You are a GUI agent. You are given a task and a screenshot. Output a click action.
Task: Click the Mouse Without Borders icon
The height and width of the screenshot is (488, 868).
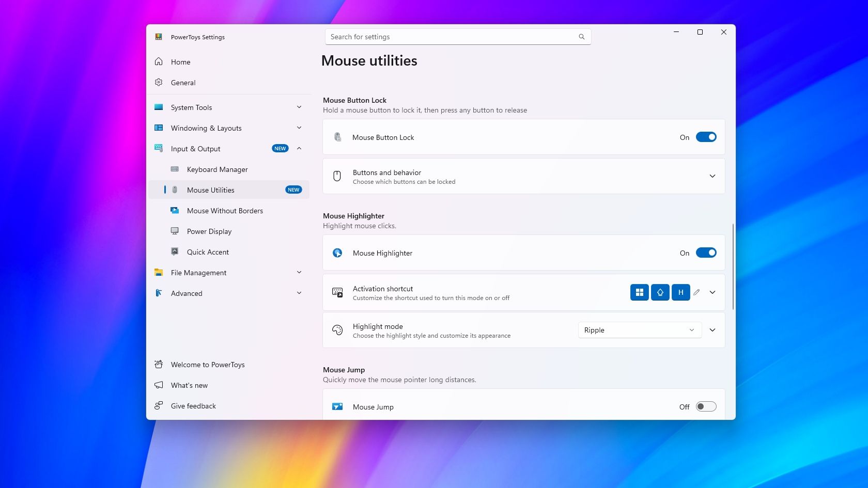[175, 210]
